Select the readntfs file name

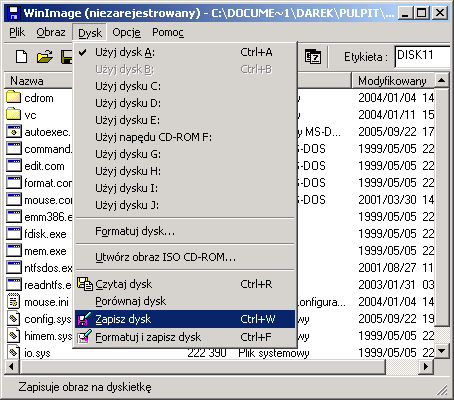[48, 285]
